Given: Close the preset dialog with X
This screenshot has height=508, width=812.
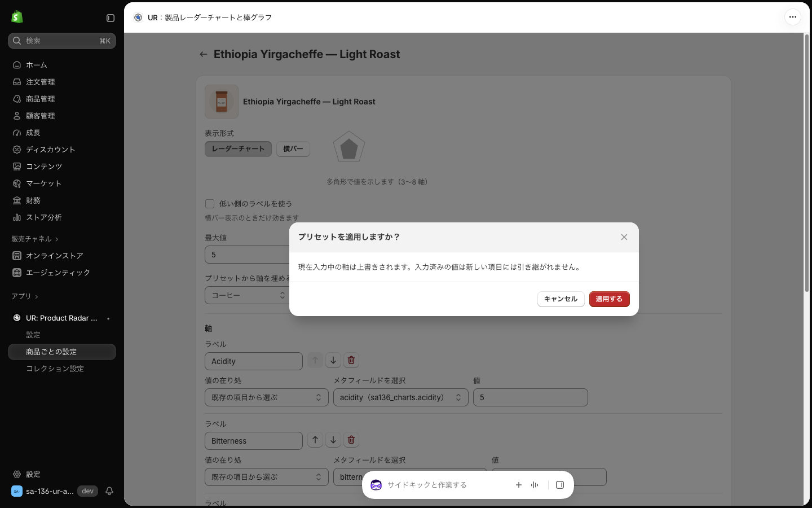Looking at the screenshot, I should click(624, 237).
